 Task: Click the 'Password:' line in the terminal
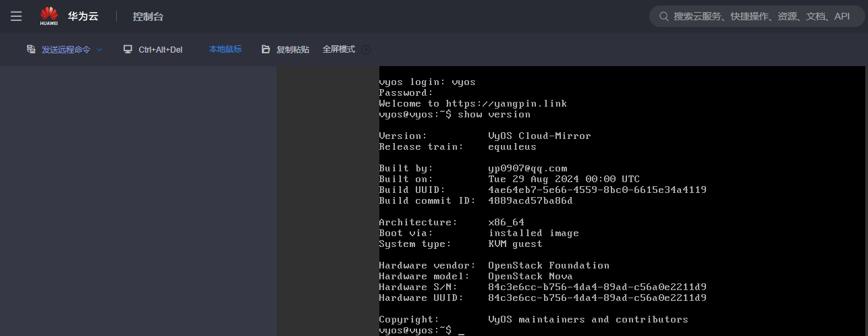click(x=406, y=92)
